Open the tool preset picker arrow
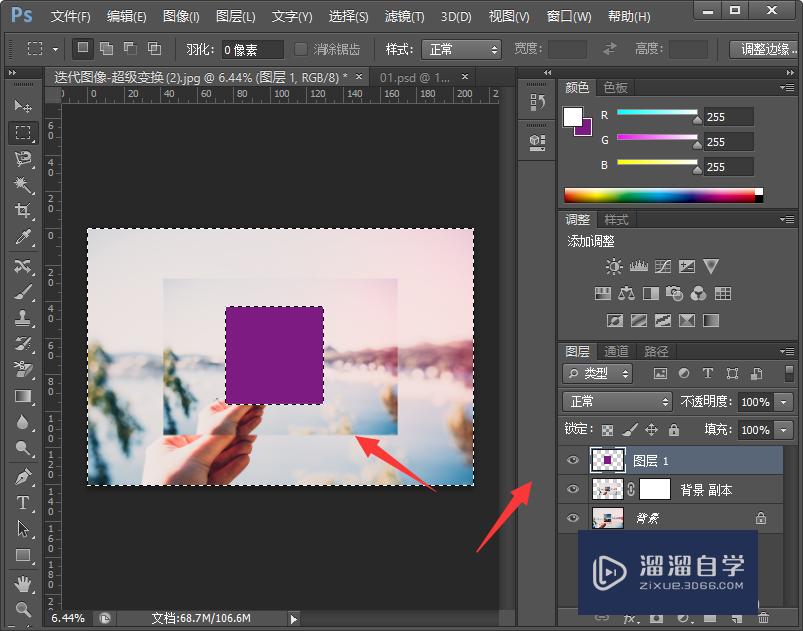The image size is (803, 631). (55, 50)
